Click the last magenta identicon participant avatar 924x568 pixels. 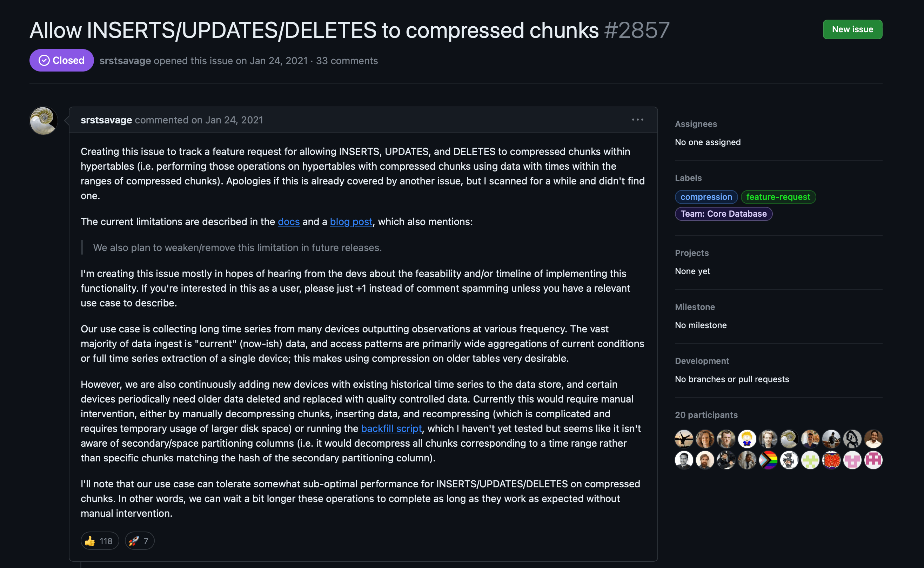coord(873,460)
